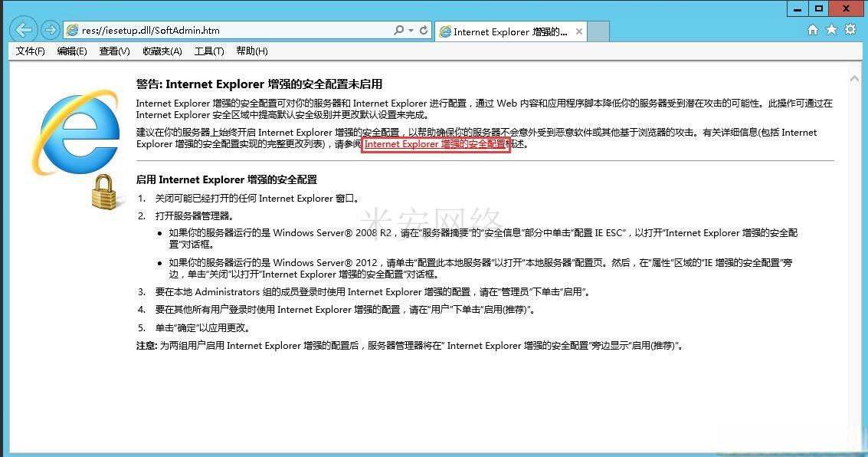The height and width of the screenshot is (457, 868).
Task: Open the 文件(F) menu
Action: coord(30,51)
